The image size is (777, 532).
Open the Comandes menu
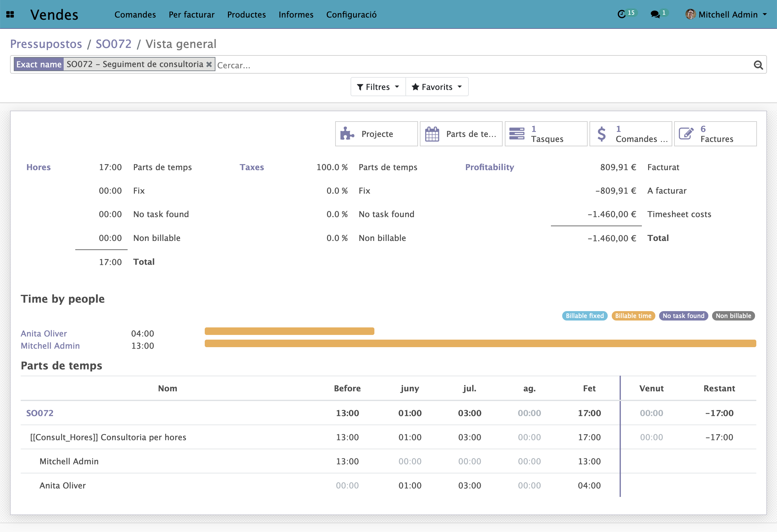click(x=135, y=14)
